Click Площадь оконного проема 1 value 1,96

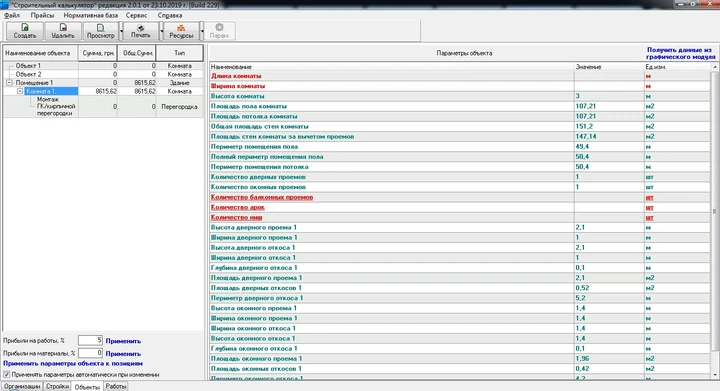(609, 359)
